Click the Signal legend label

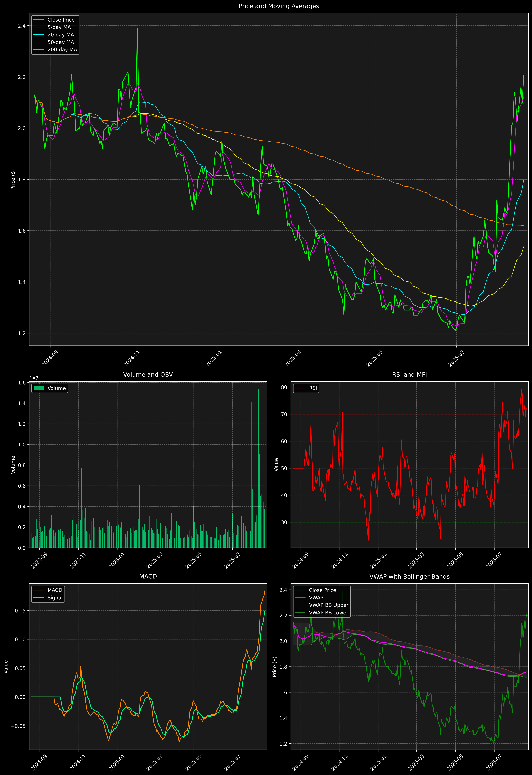pos(55,598)
